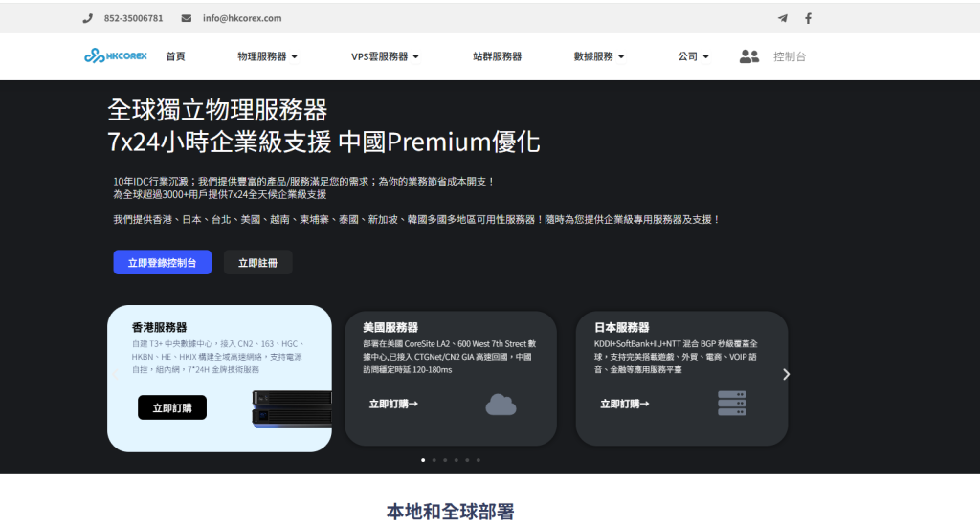Click the HKCOREX logo
Image resolution: width=980 pixels, height=525 pixels.
(116, 56)
